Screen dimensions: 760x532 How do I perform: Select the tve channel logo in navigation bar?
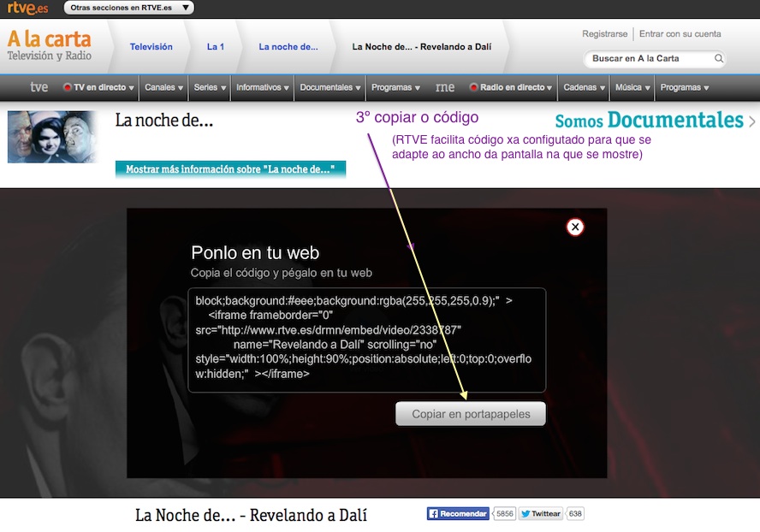(x=39, y=86)
